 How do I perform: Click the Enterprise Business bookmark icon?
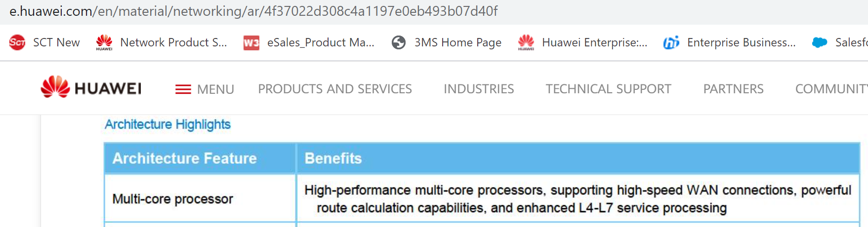[671, 42]
